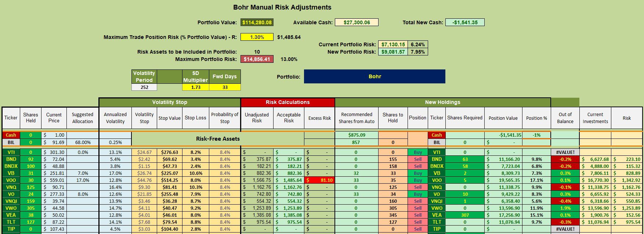This screenshot has width=644, height=234.
Task: Select the Risk Calculations section header
Action: point(288,102)
